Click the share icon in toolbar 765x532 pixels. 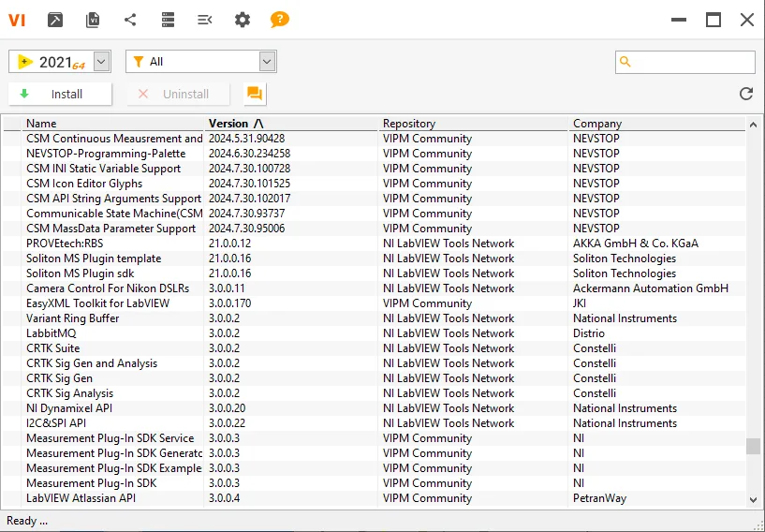click(130, 20)
